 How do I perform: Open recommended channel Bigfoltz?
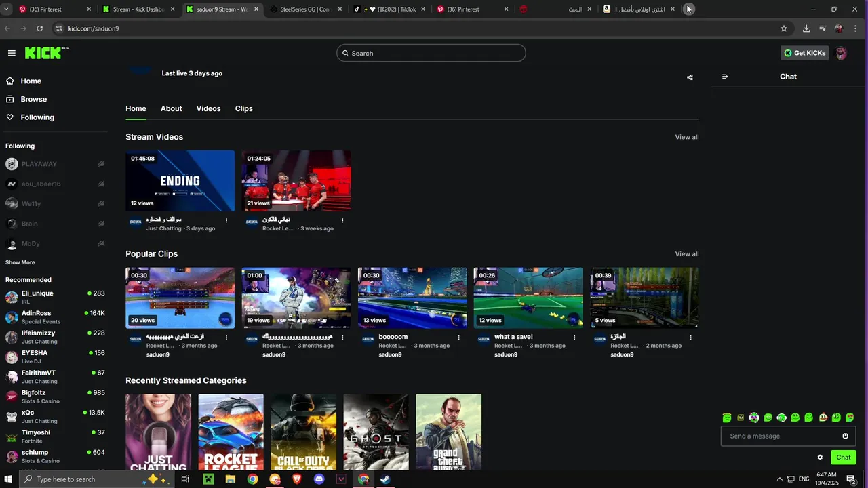pyautogui.click(x=54, y=396)
